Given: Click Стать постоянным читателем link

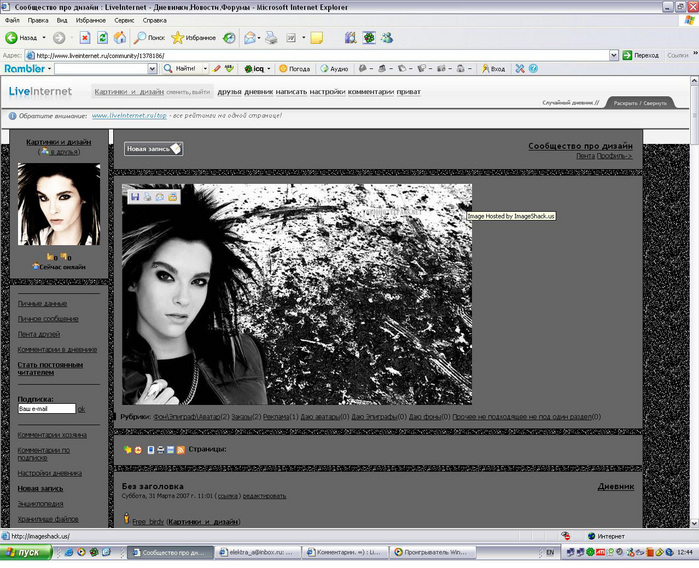Looking at the screenshot, I should [x=50, y=368].
